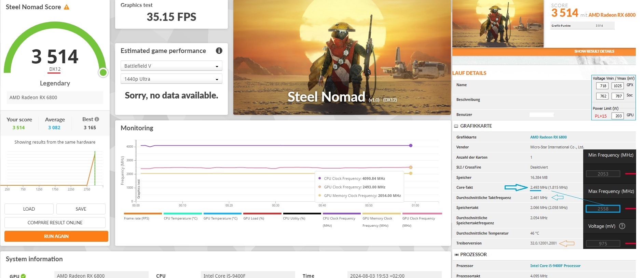Click the Voltage field showing 975
644x278 pixels.
point(603,243)
